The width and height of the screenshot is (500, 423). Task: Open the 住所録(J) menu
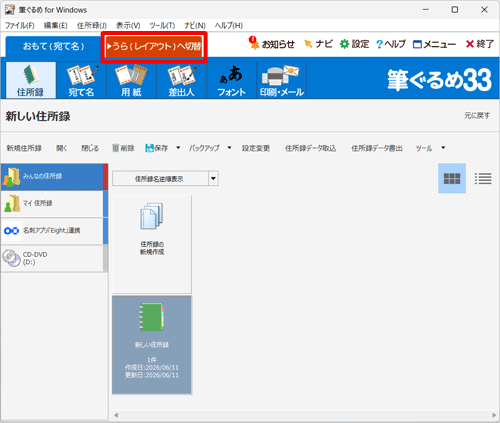point(92,25)
